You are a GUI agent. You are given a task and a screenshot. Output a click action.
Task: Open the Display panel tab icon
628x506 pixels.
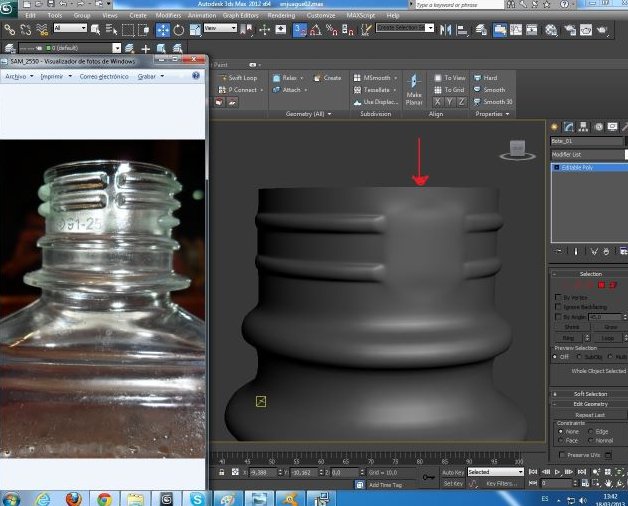tap(612, 127)
